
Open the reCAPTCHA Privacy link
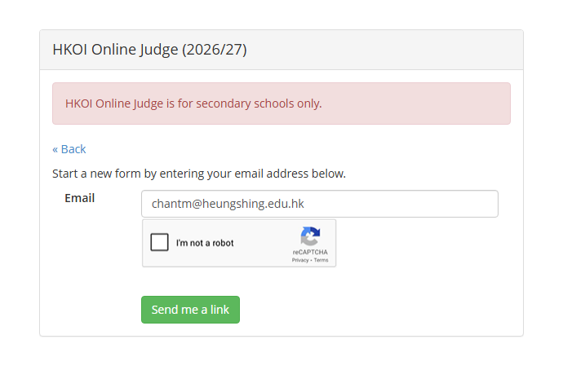300,260
